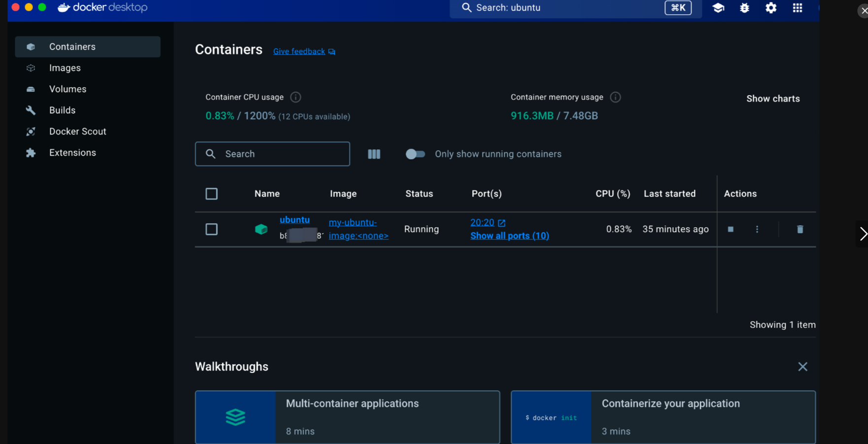
Task: Select the ubuntu container row checkbox
Action: (211, 229)
